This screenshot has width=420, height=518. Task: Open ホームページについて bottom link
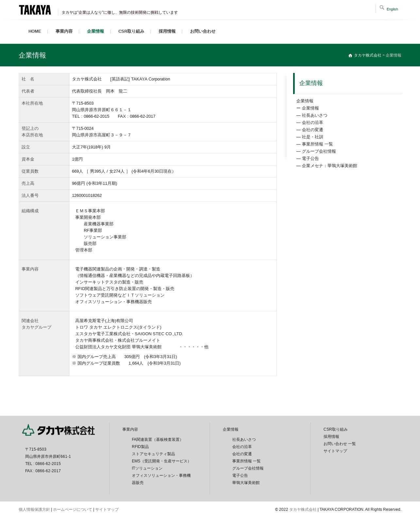pos(73,509)
